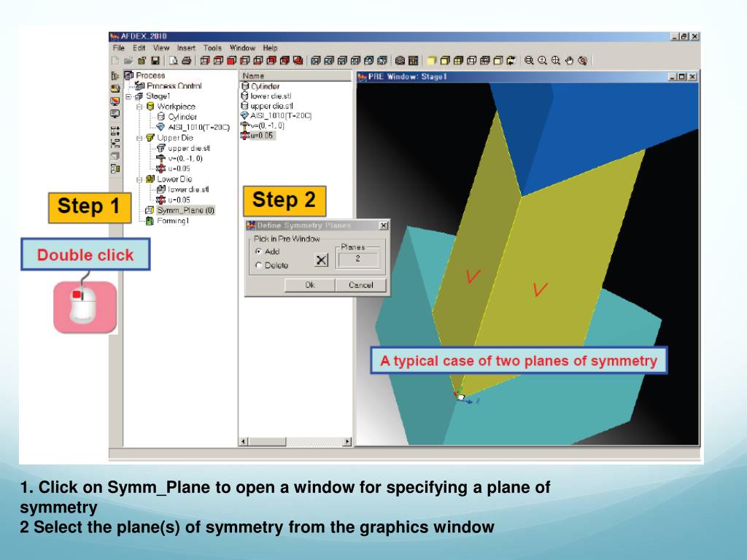Collapse the Stage1 tree node

pyautogui.click(x=128, y=96)
